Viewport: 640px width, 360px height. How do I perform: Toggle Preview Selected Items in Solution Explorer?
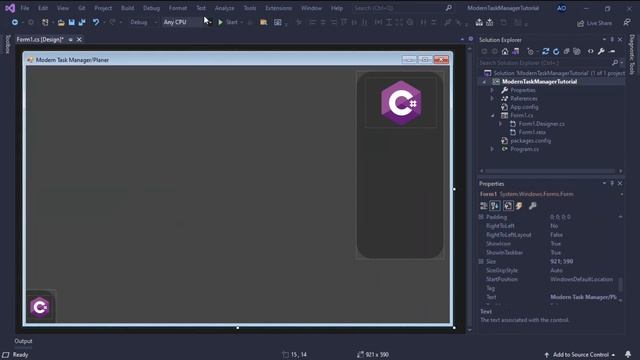tap(612, 51)
